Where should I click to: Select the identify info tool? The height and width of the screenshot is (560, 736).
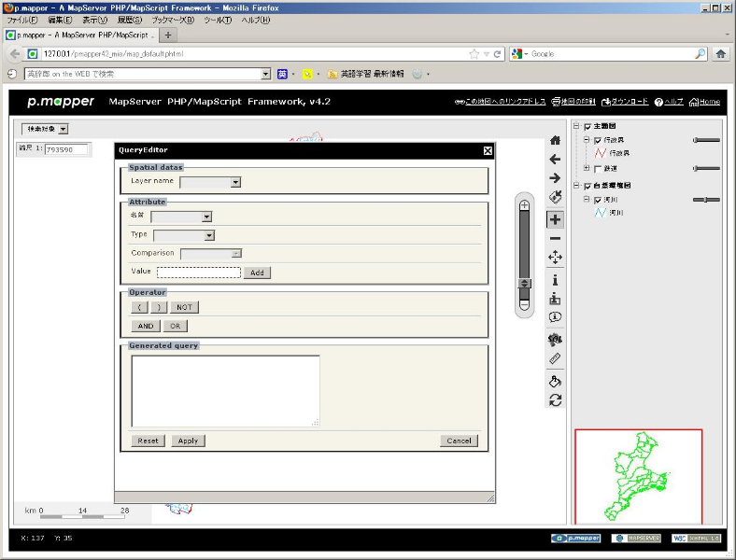pos(555,279)
